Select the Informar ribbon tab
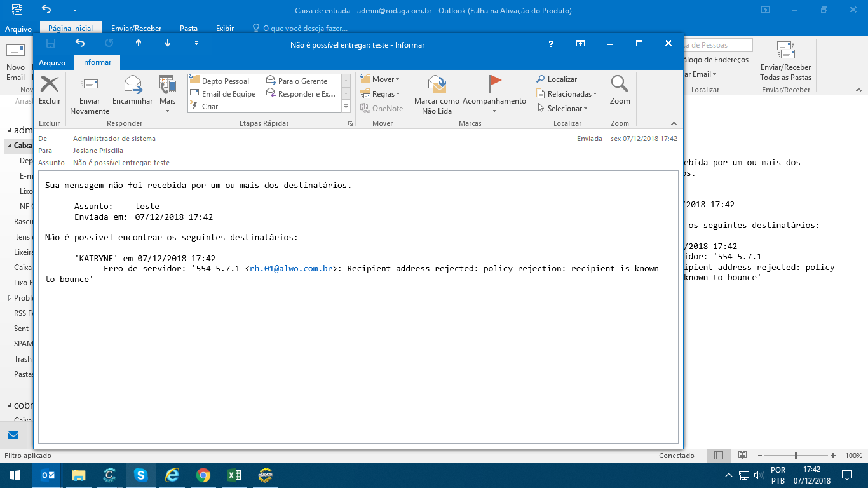 (97, 62)
